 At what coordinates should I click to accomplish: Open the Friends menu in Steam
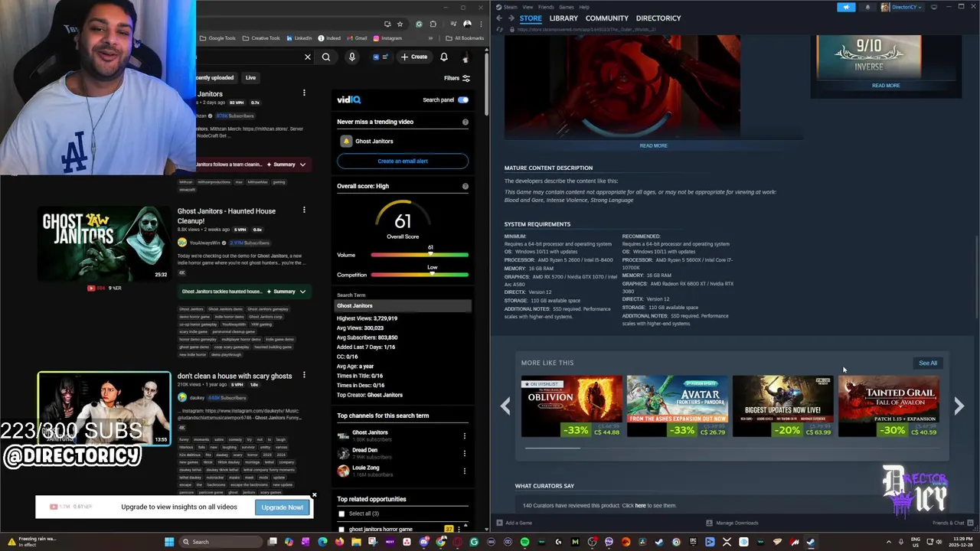(546, 7)
